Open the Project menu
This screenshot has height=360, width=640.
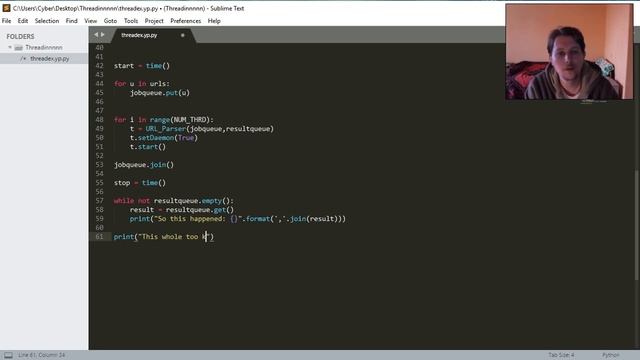154,21
